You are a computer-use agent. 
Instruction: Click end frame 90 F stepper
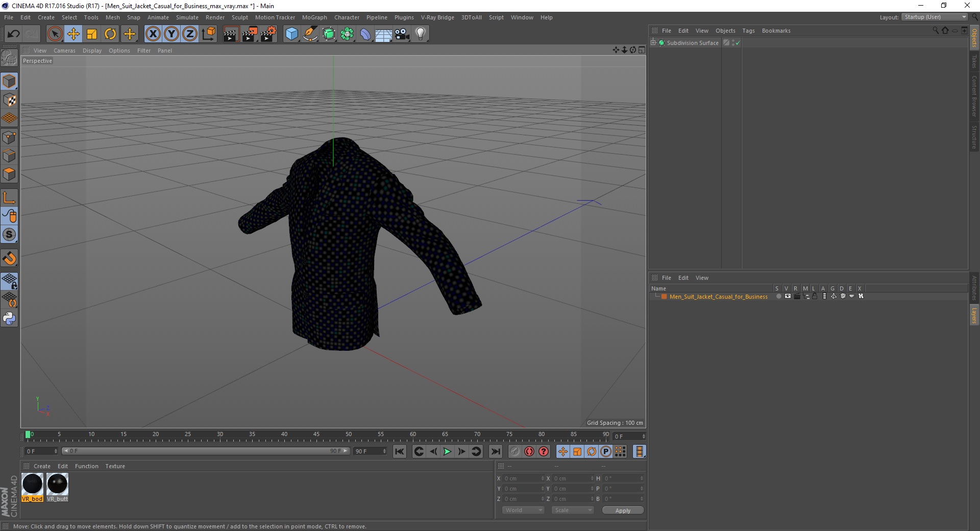384,451
